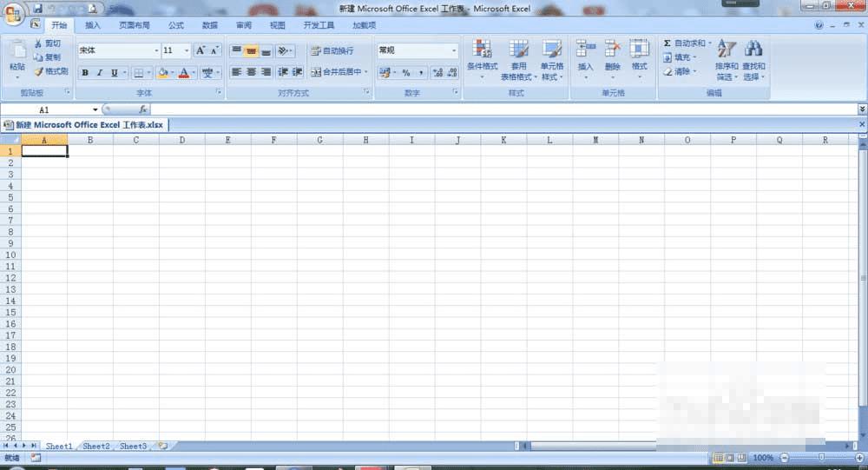The image size is (868, 470).
Task: Click the Save icon in quick access toolbar
Action: tap(37, 9)
